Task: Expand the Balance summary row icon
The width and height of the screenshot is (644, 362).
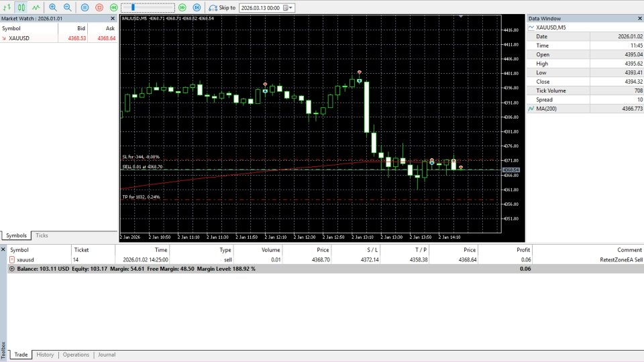Action: (12, 269)
